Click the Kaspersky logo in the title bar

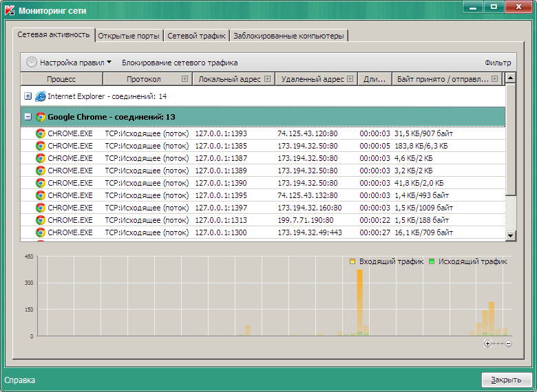(x=8, y=12)
